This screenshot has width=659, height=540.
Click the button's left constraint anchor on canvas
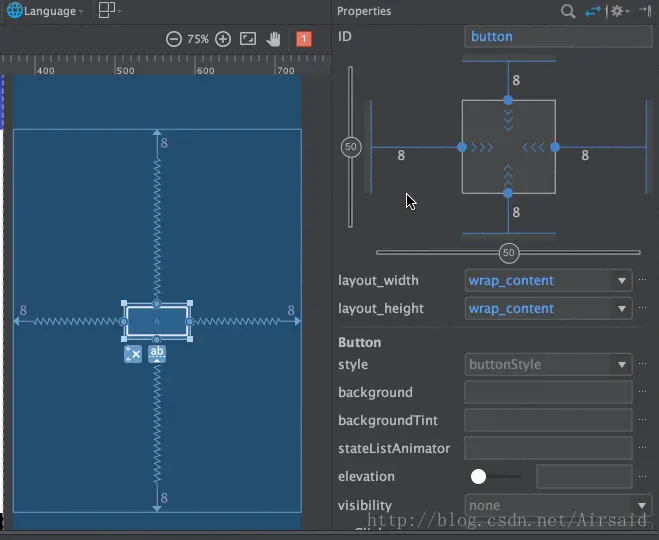(x=123, y=321)
